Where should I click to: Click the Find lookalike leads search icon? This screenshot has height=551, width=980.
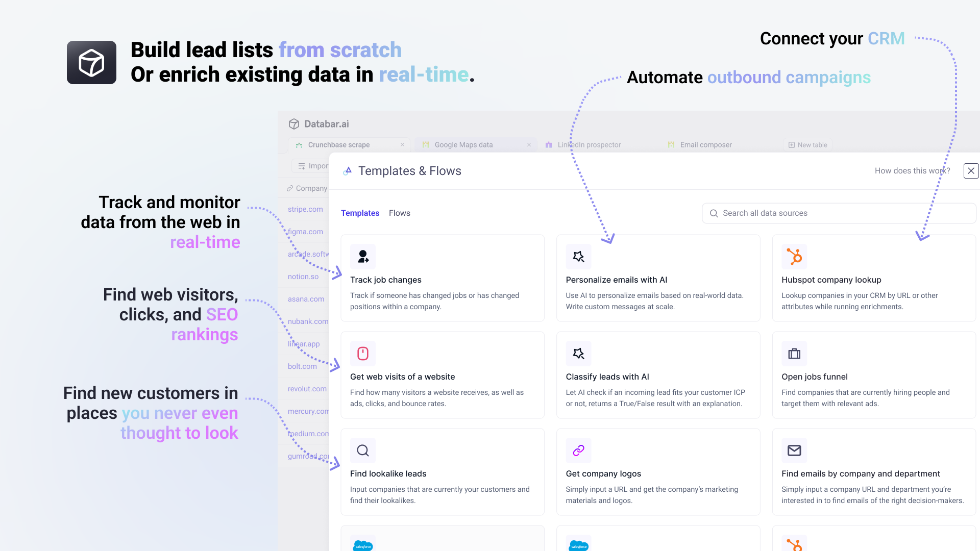pos(362,450)
